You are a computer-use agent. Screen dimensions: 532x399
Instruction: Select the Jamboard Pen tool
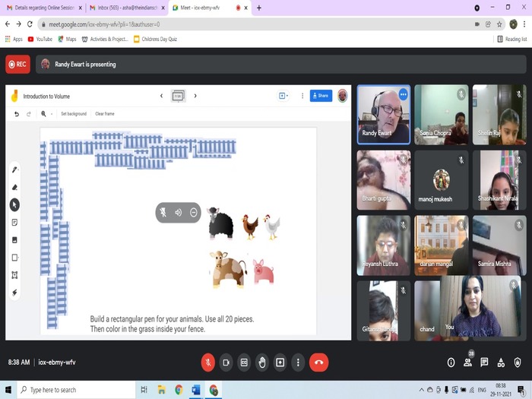[x=14, y=169]
